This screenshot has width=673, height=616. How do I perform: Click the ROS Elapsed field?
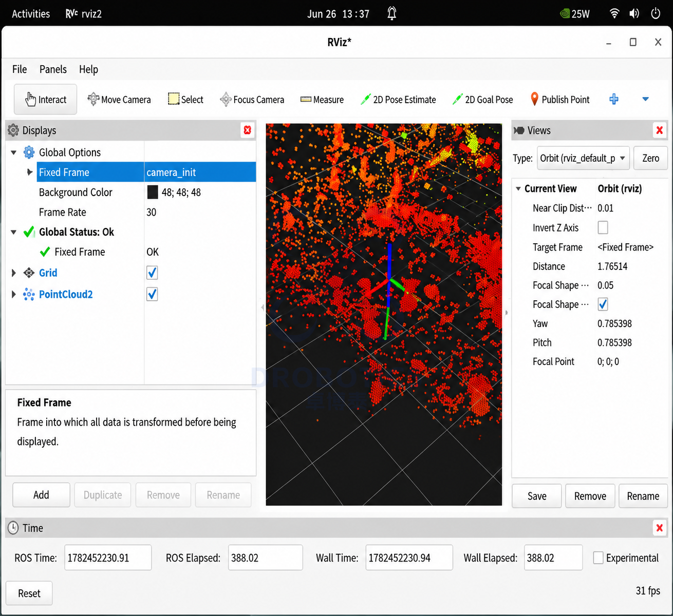pyautogui.click(x=265, y=557)
